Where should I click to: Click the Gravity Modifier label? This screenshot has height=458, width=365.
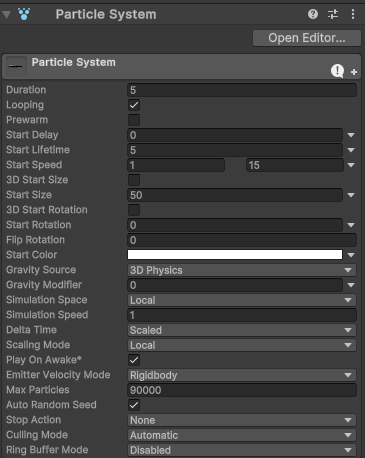[x=44, y=285]
